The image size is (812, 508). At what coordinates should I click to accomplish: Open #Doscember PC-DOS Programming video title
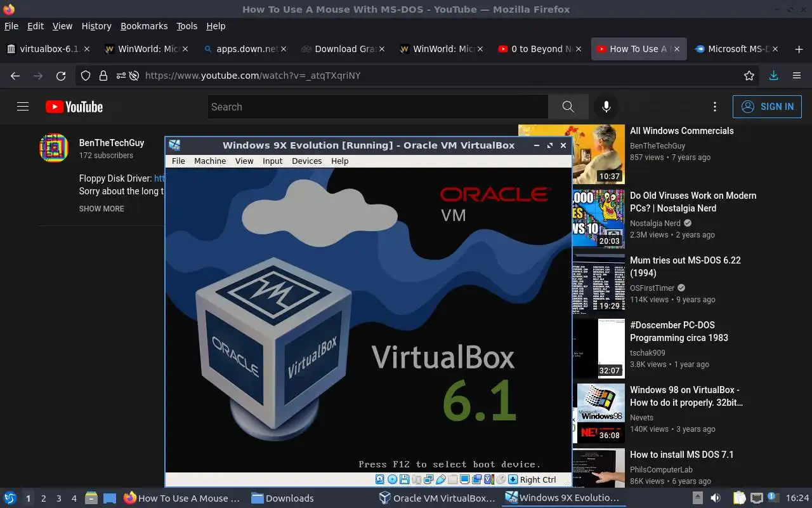click(x=679, y=331)
